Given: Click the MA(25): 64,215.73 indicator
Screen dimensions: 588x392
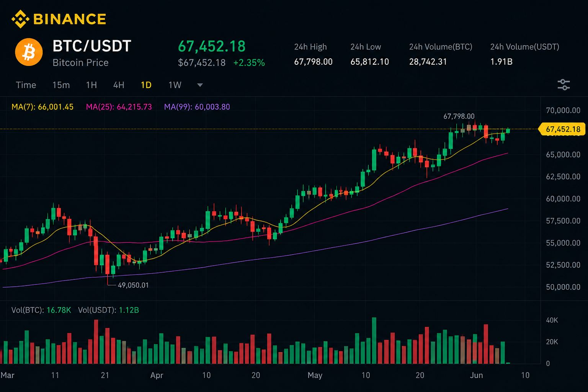Looking at the screenshot, I should click(119, 107).
